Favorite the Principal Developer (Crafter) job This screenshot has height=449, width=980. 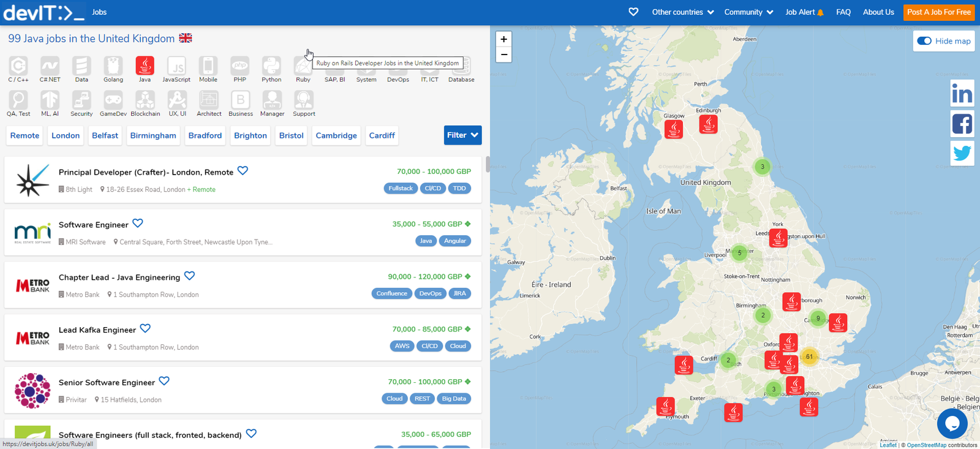pos(243,171)
